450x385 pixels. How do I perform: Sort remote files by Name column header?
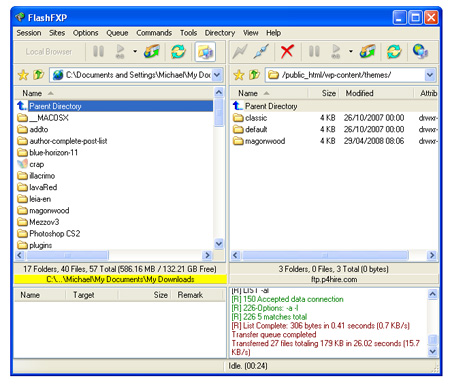coord(269,93)
